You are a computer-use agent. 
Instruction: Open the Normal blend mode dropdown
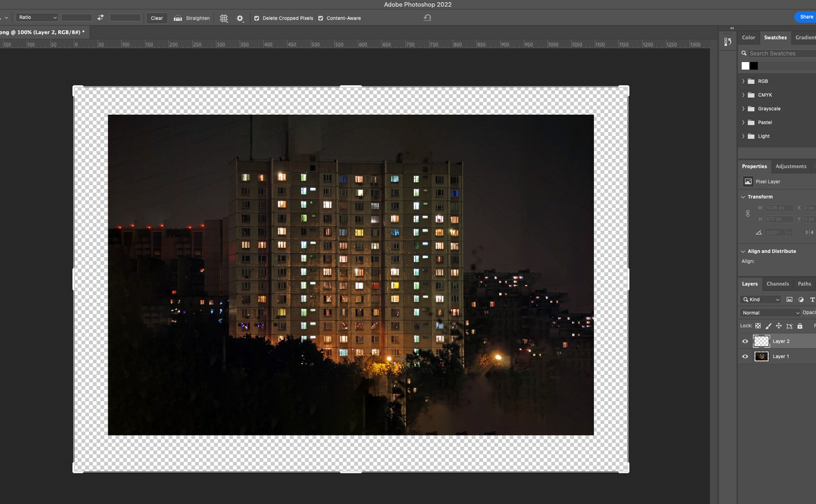point(770,313)
